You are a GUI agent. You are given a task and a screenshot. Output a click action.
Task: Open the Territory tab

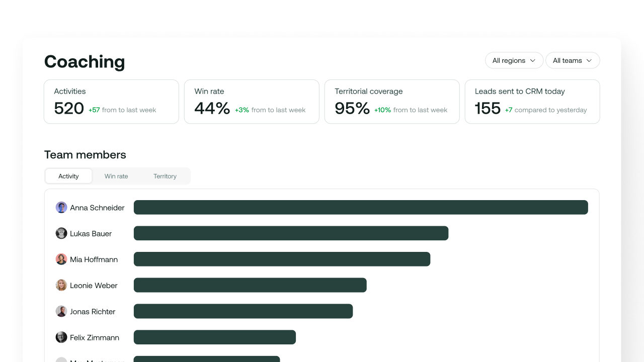(x=165, y=176)
